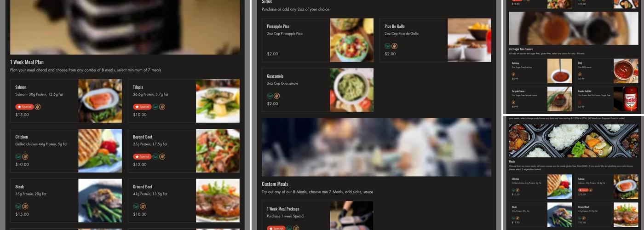Click the Franks Red Hot title
The width and height of the screenshot is (644, 230).
[585, 91]
